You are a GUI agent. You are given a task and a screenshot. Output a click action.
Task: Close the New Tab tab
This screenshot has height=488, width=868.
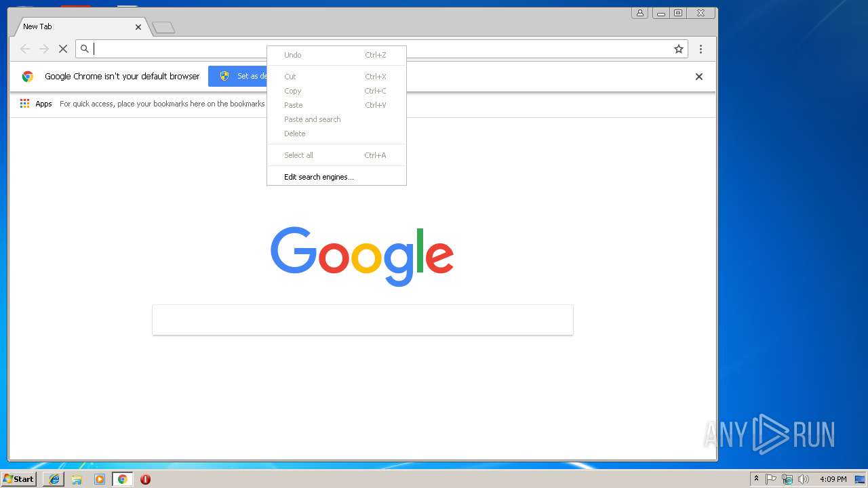[138, 27]
